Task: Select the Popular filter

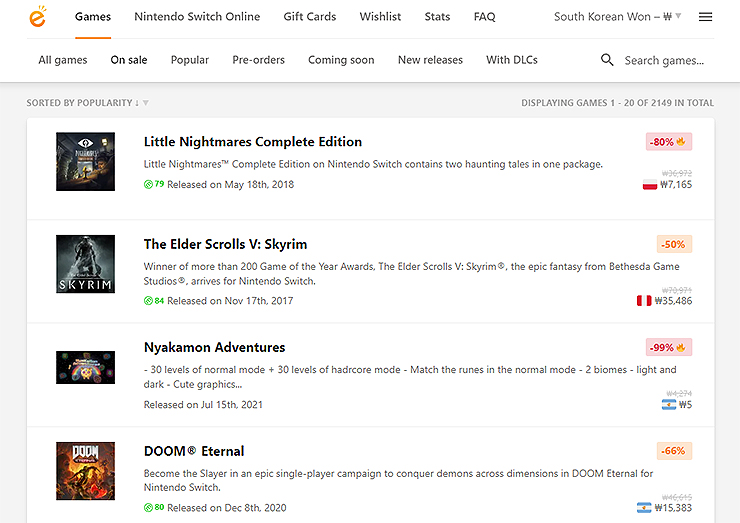Action: pyautogui.click(x=190, y=60)
